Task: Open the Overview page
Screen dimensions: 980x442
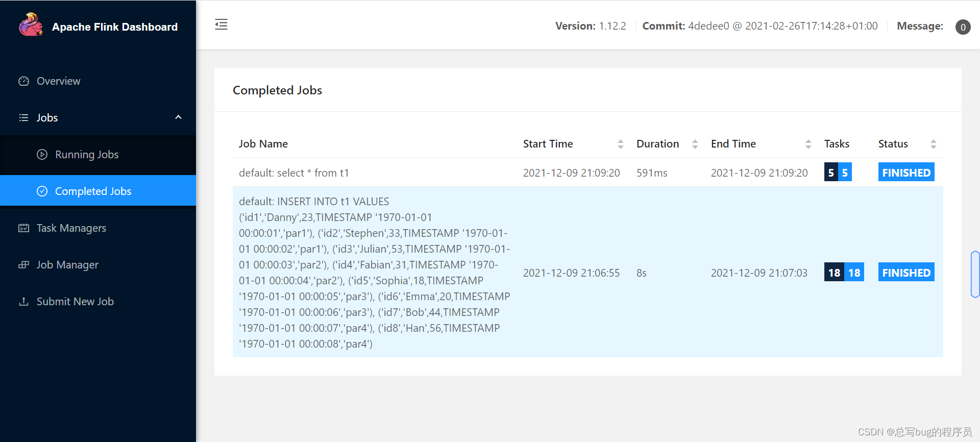Action: (x=98, y=81)
